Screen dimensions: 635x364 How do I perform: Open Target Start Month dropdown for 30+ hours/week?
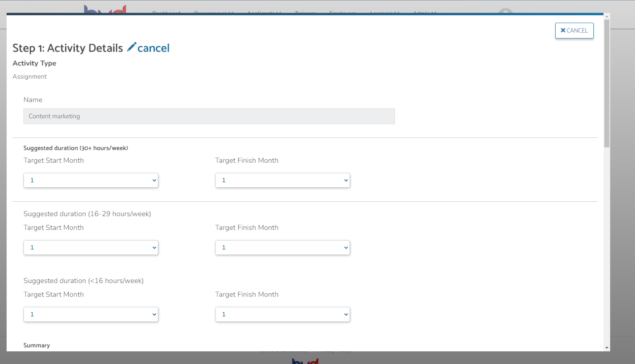pos(90,180)
